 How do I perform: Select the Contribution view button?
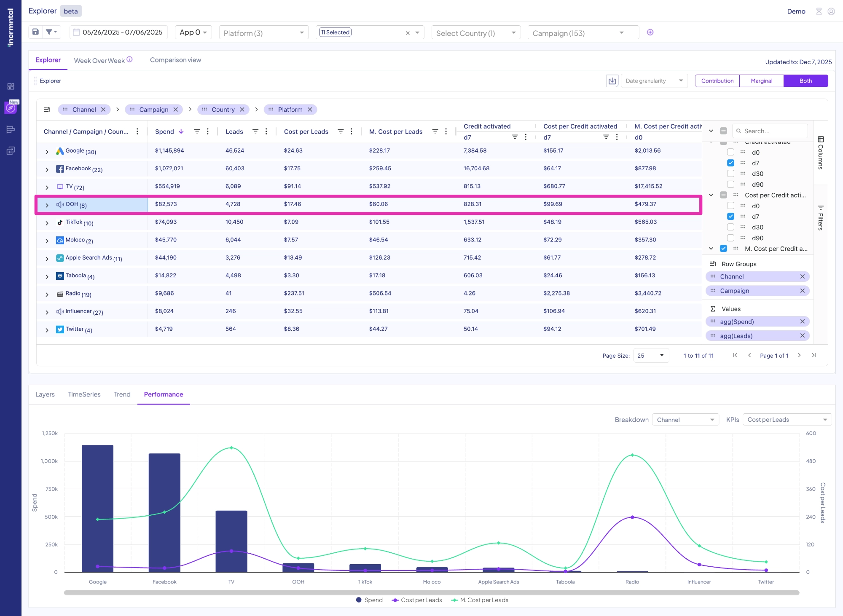click(x=717, y=81)
